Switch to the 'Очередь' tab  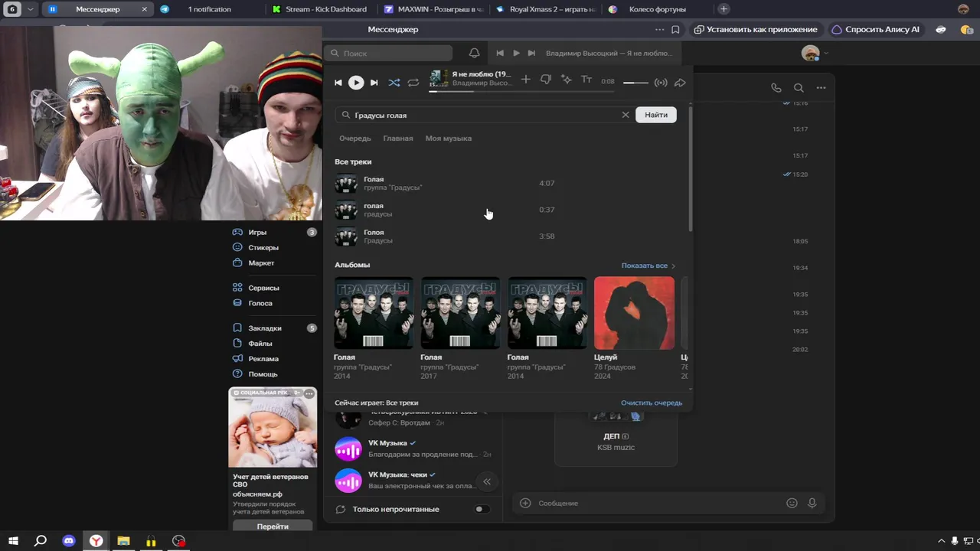pos(355,139)
